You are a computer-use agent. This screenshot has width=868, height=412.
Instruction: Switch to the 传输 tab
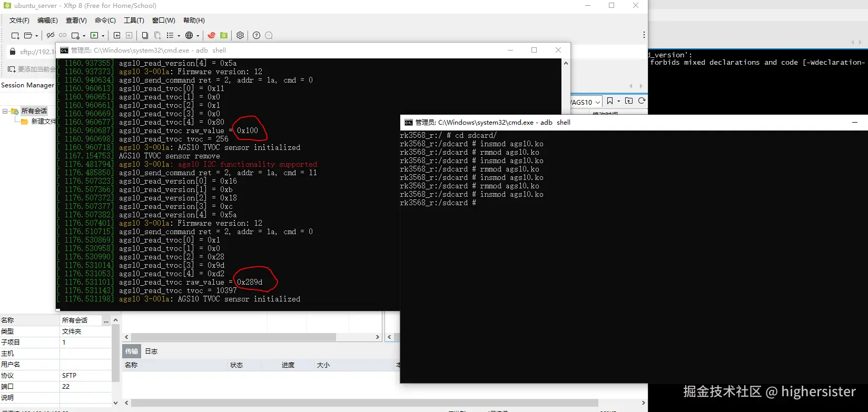pos(132,351)
